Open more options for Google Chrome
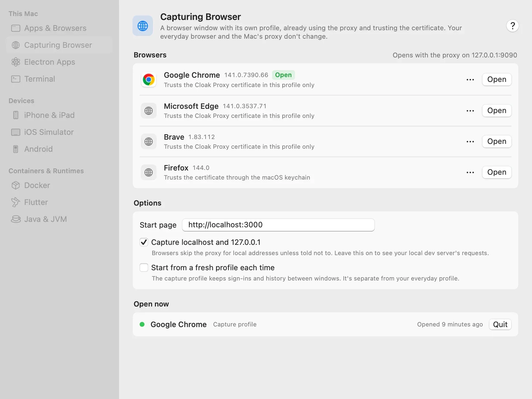 pyautogui.click(x=470, y=80)
